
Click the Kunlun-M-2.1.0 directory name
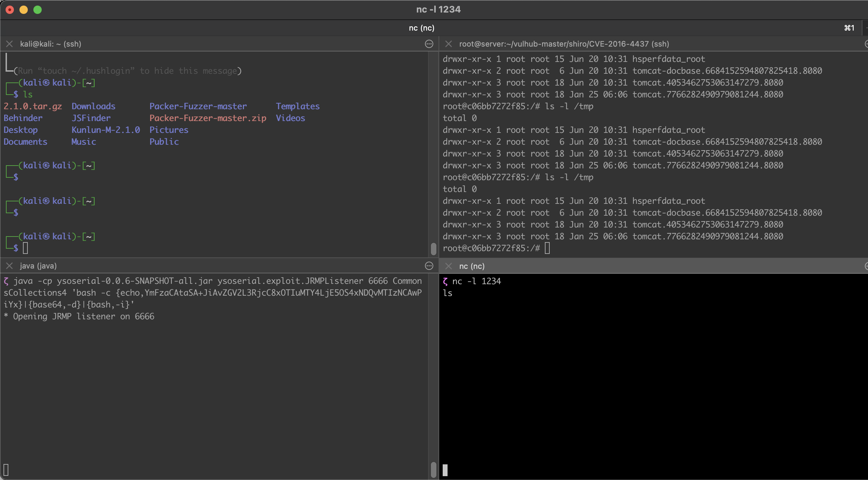[106, 130]
